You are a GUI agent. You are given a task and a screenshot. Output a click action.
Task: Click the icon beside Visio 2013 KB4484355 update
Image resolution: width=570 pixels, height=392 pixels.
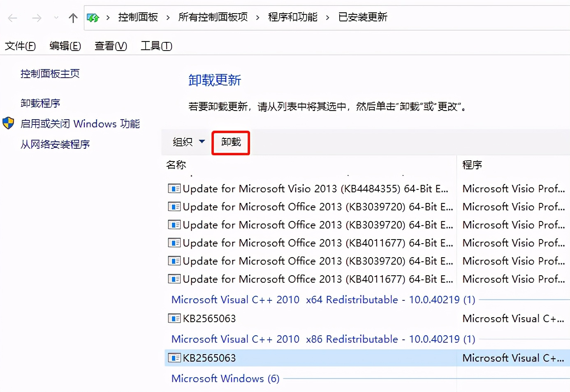(174, 188)
